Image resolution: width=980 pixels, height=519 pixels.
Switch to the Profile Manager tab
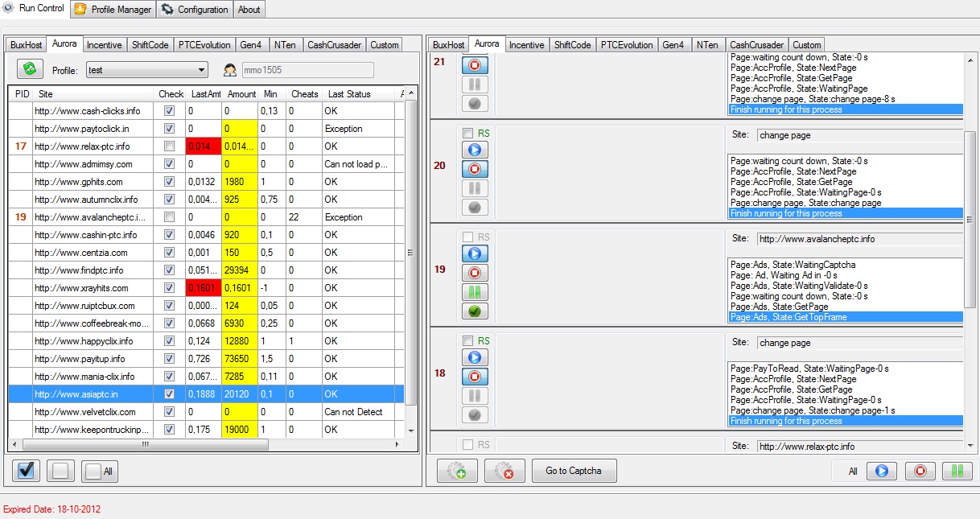[113, 10]
